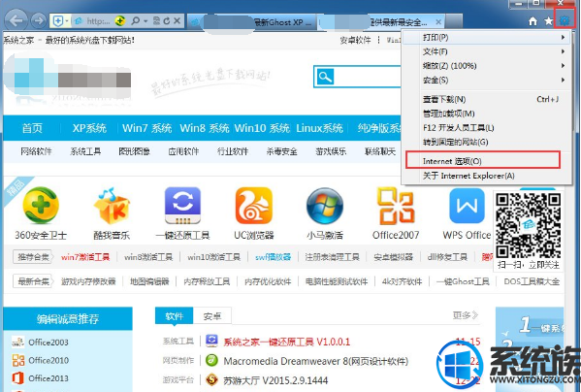Image resolution: width=581 pixels, height=392 pixels.
Task: Expand the 文件(F) submenu
Action: tap(486, 51)
